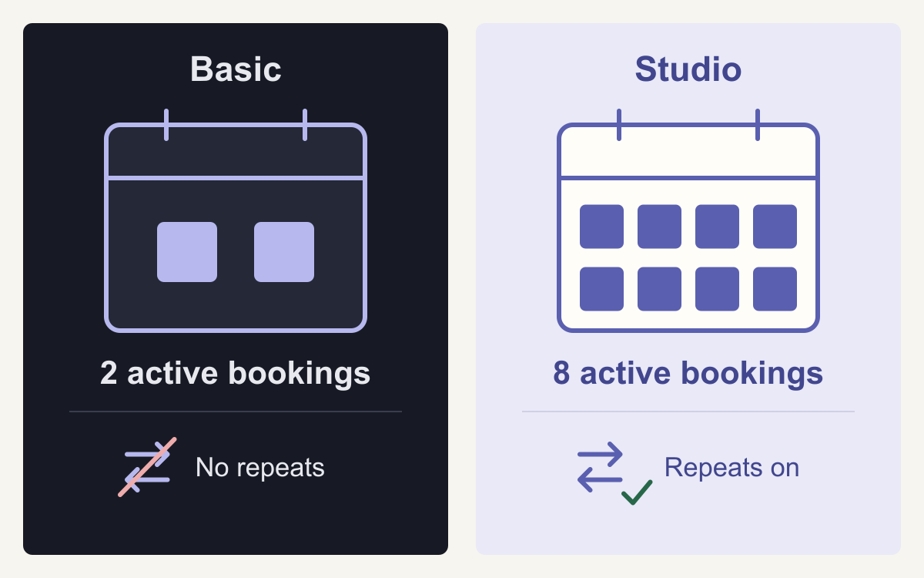The width and height of the screenshot is (924, 578).
Task: Click the "Repeats on" label
Action: (x=731, y=467)
